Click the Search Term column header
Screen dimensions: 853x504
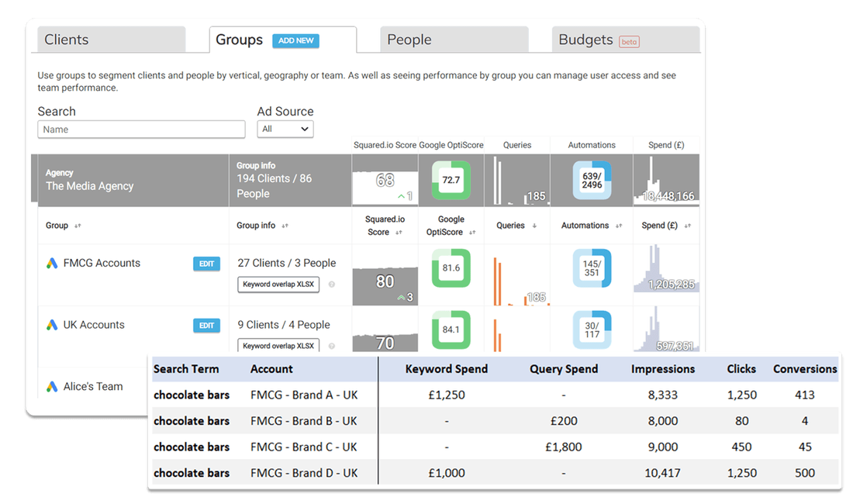pos(186,369)
